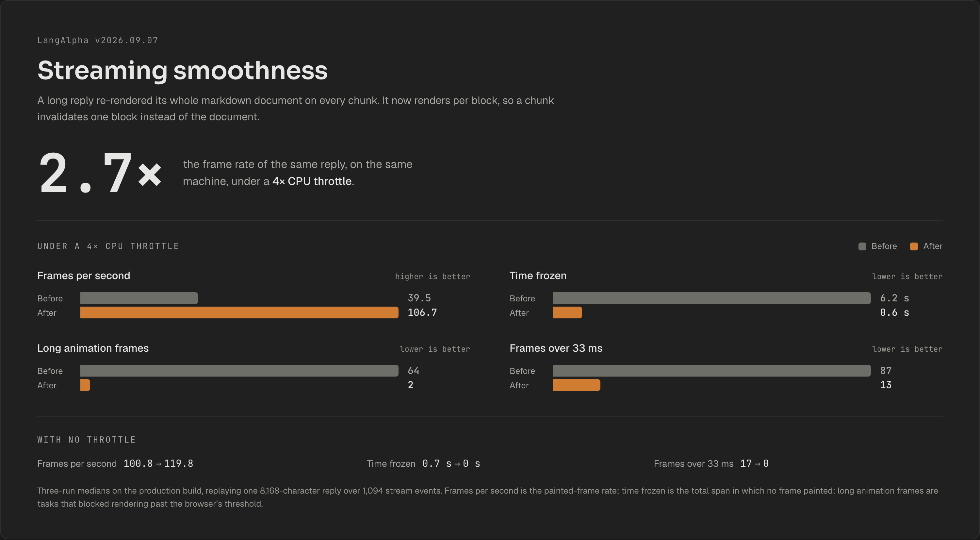
Task: Click the gray Before bar in Frames over 33 ms chart
Action: [711, 371]
